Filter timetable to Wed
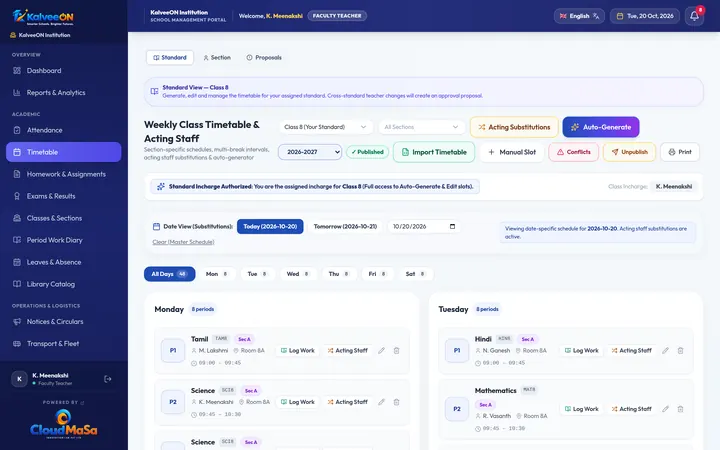 [x=298, y=274]
